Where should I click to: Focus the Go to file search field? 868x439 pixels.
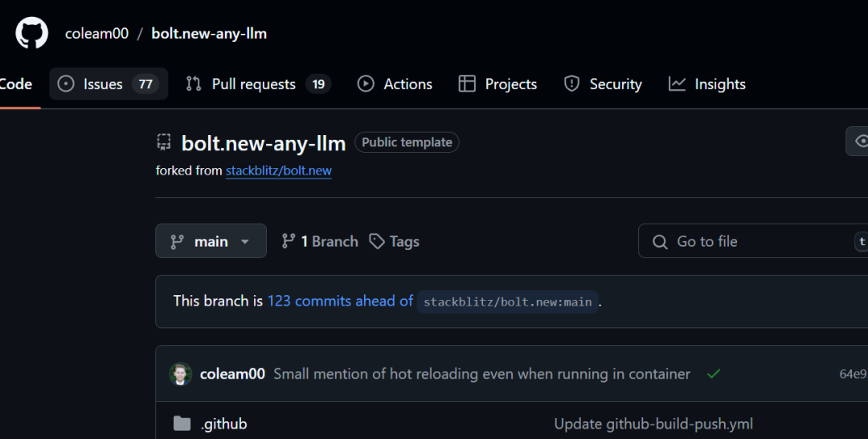click(x=747, y=241)
